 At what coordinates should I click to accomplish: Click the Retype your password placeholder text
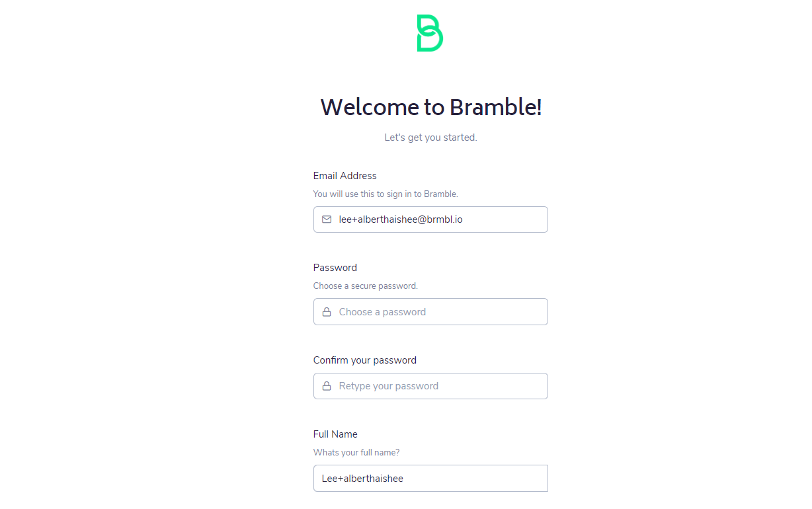coord(389,386)
